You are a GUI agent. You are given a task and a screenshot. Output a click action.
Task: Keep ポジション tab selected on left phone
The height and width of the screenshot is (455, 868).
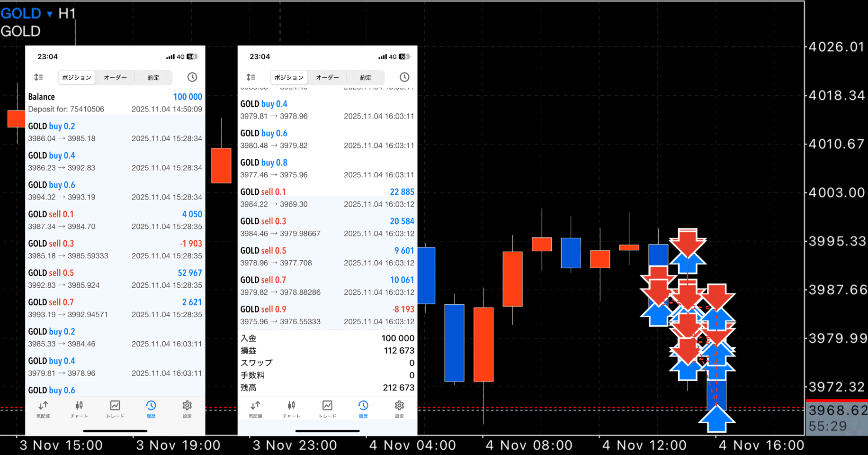pos(76,77)
